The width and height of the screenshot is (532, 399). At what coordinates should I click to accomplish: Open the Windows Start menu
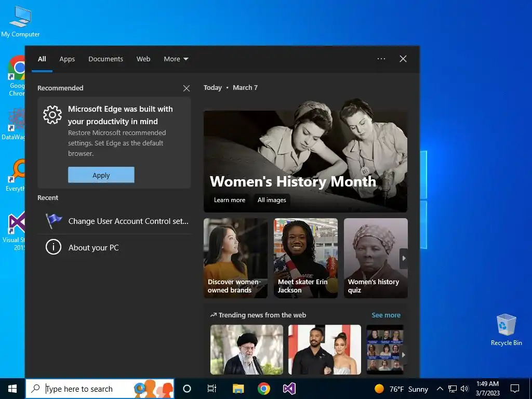12,389
